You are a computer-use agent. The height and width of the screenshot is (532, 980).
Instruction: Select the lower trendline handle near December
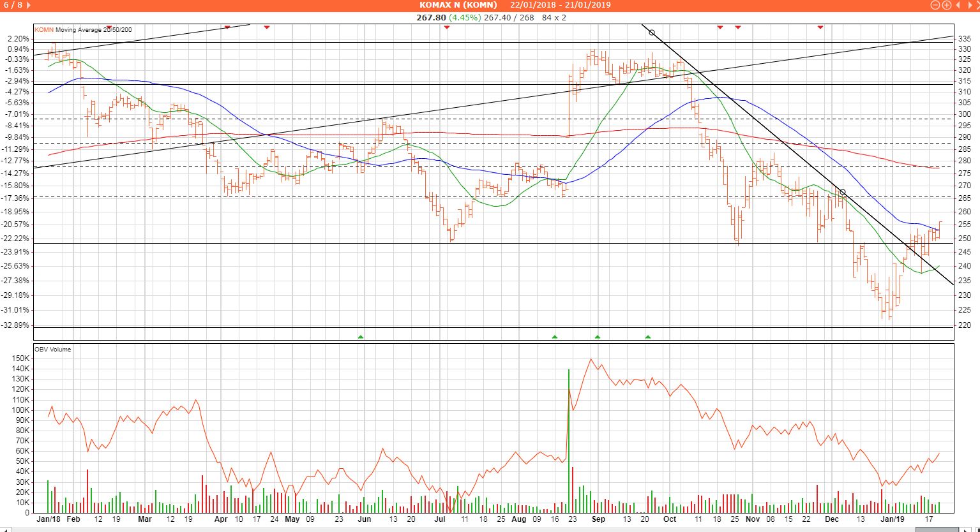(x=843, y=192)
